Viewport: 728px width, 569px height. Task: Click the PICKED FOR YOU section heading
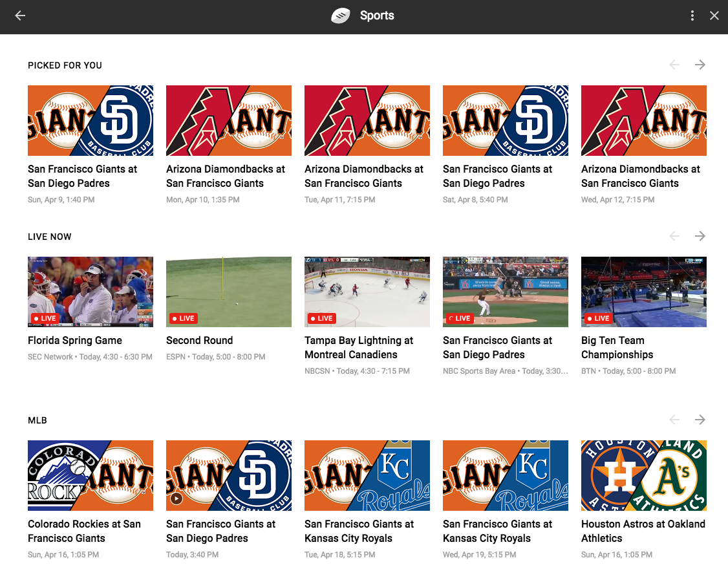click(65, 65)
